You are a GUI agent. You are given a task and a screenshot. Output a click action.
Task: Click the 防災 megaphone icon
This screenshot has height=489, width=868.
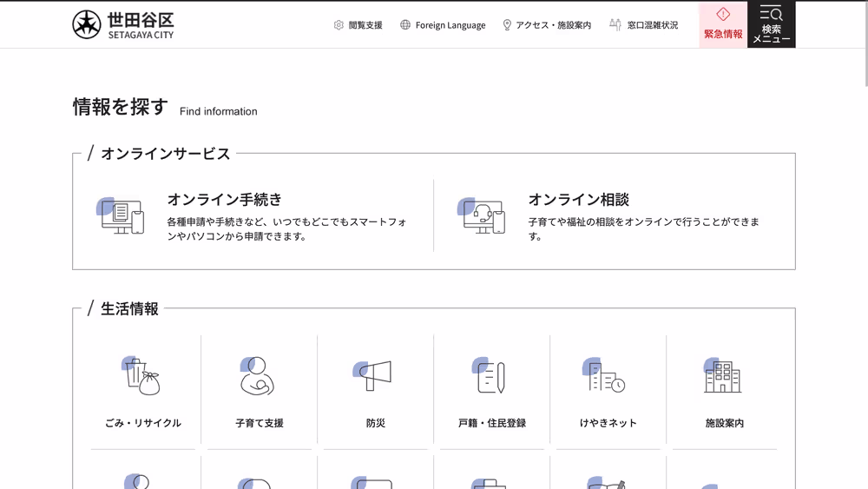(x=372, y=375)
